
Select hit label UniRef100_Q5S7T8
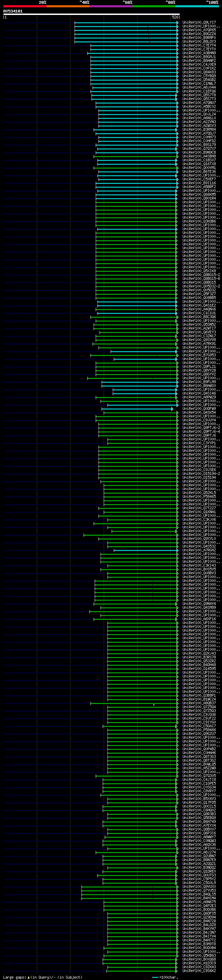pos(199,96)
